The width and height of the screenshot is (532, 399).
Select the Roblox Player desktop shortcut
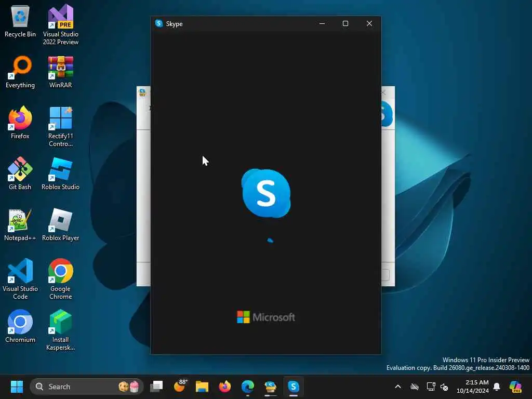[x=60, y=224]
